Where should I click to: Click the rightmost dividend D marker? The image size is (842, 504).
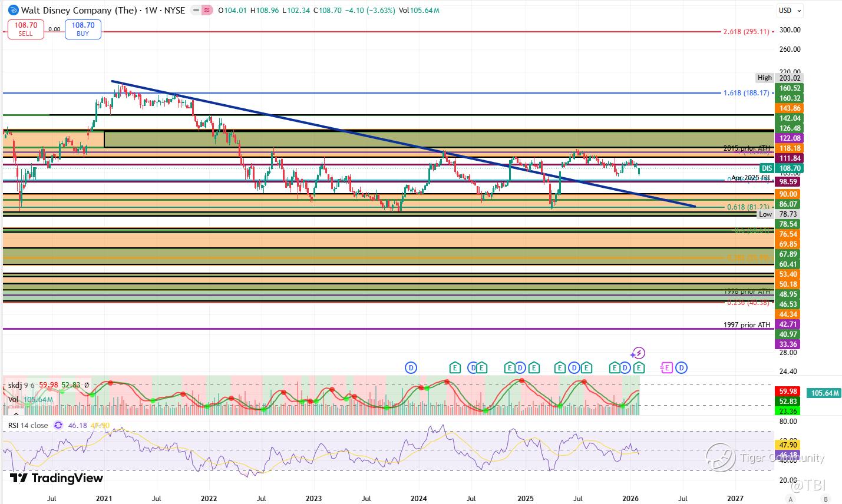[681, 368]
